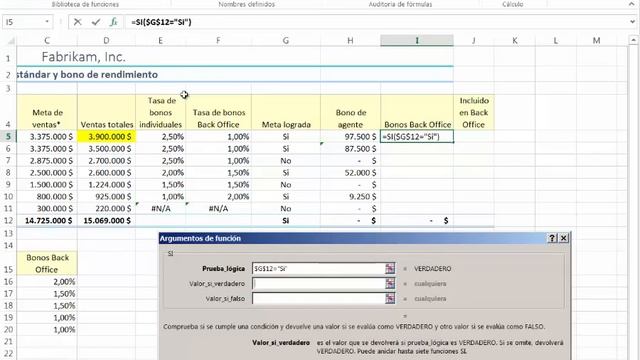Click the highlighted 3.900.000 $ cell
The width and height of the screenshot is (640, 360).
click(x=106, y=137)
